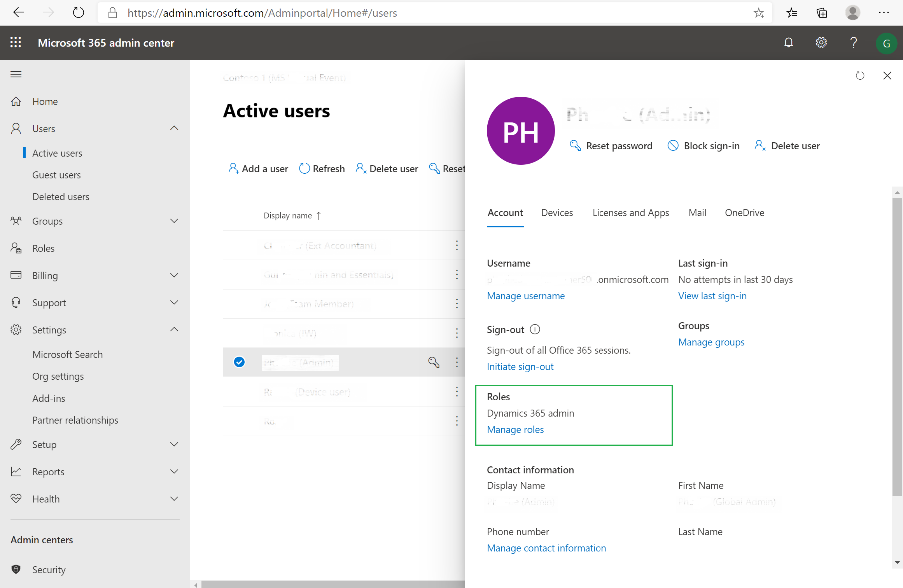Click Manage roles link
The width and height of the screenshot is (903, 588).
515,429
